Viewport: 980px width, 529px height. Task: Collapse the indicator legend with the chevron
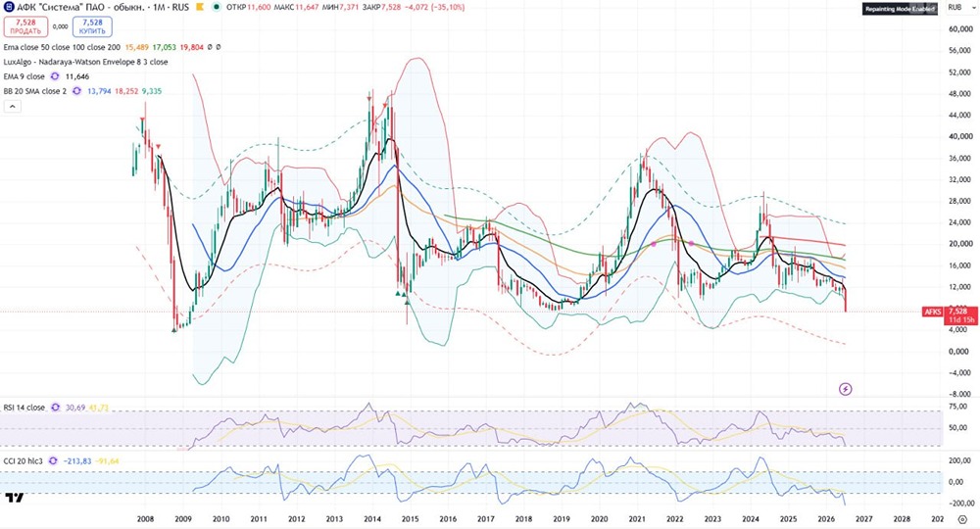pos(12,106)
